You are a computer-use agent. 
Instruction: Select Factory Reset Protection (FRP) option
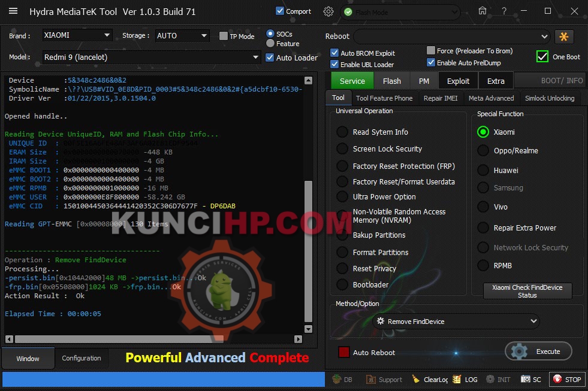(342, 166)
